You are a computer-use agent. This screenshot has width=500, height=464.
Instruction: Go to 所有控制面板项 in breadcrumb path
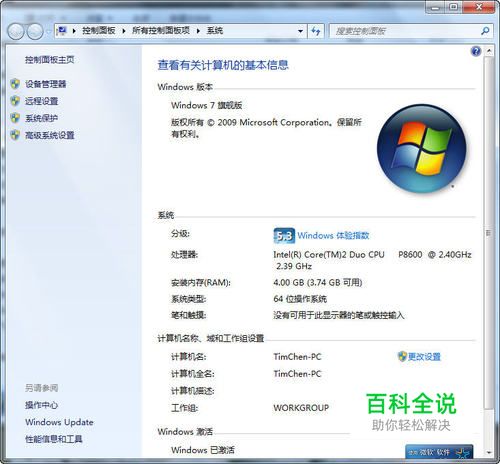tap(161, 31)
